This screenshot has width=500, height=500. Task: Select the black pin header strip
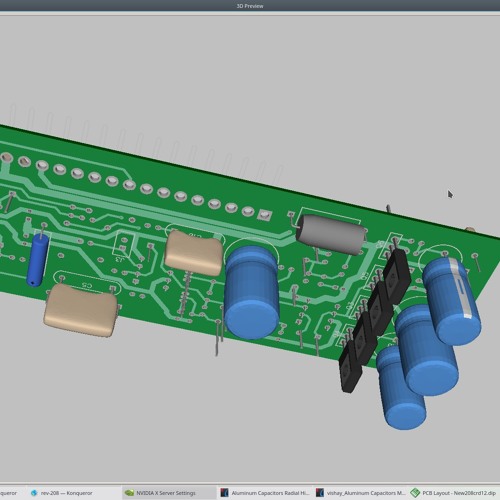tap(375, 320)
